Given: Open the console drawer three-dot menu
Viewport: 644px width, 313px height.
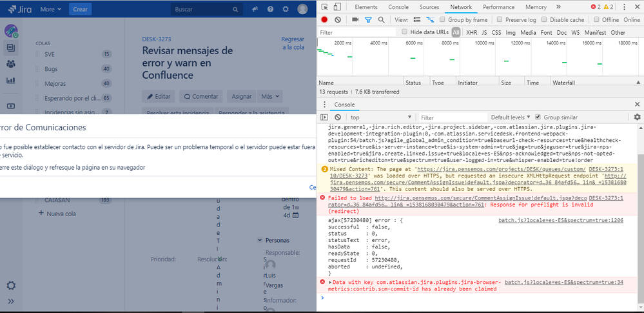Looking at the screenshot, I should (x=324, y=105).
